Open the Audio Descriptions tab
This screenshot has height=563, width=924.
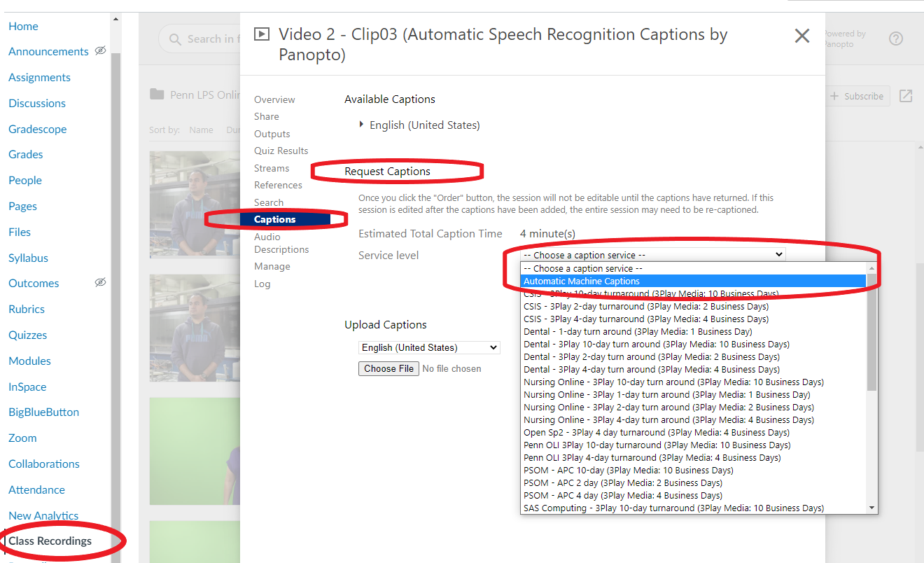tap(281, 243)
